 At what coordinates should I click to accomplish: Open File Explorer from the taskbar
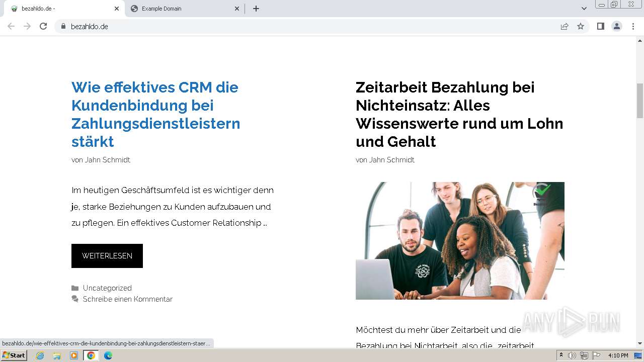[x=57, y=355]
